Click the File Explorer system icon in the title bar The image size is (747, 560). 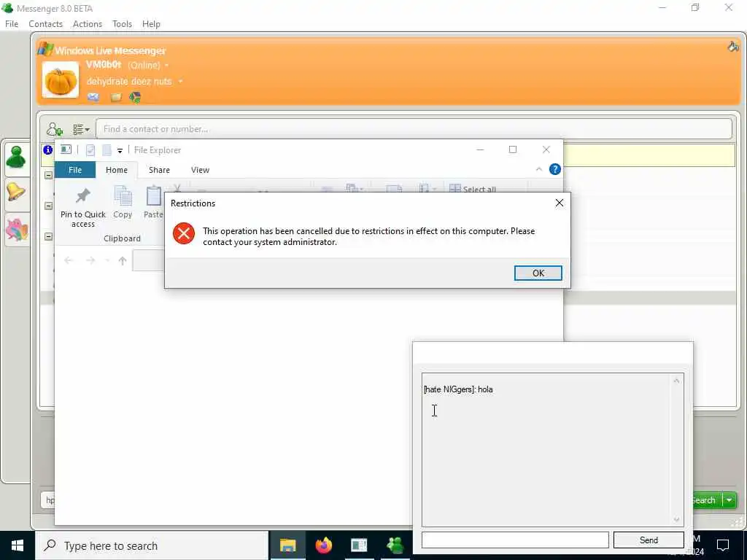click(x=66, y=149)
